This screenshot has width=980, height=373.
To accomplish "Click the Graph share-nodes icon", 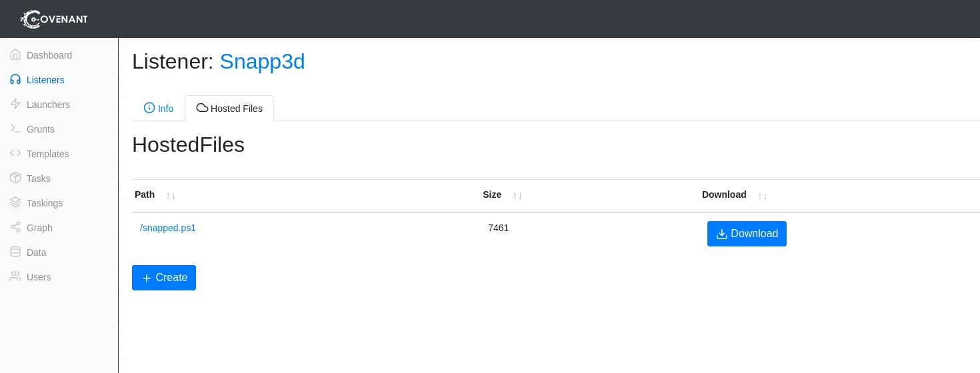I will pyautogui.click(x=15, y=228).
